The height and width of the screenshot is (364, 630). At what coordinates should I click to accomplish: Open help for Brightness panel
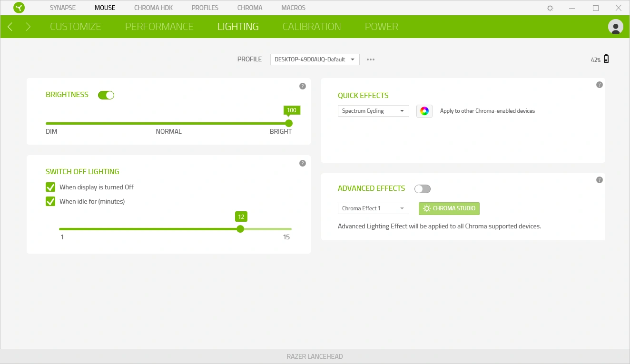click(x=303, y=86)
